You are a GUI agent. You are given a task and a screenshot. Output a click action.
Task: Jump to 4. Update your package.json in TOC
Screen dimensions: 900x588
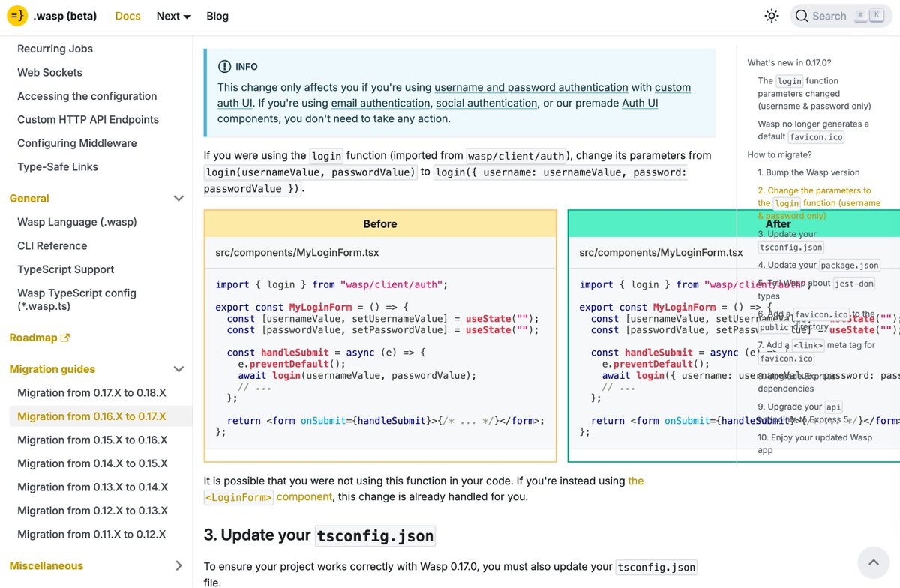tap(819, 265)
